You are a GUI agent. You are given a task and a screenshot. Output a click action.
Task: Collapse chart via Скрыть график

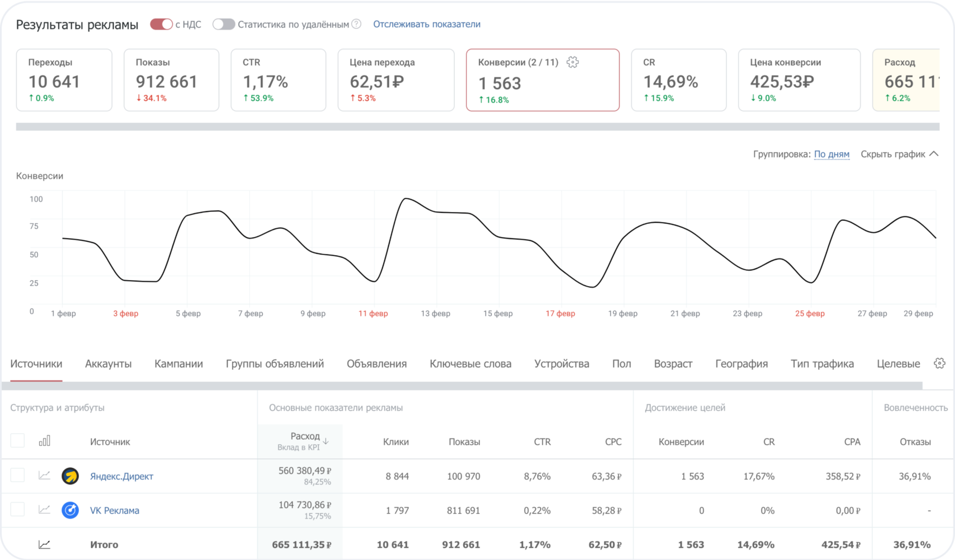tap(899, 154)
